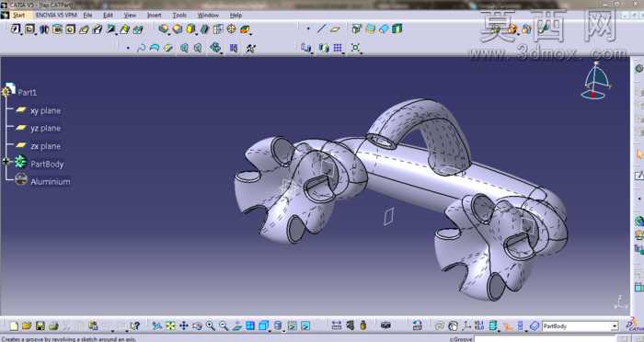Click Fit All In view icon
Image resolution: width=644 pixels, height=342 pixels.
point(170,326)
